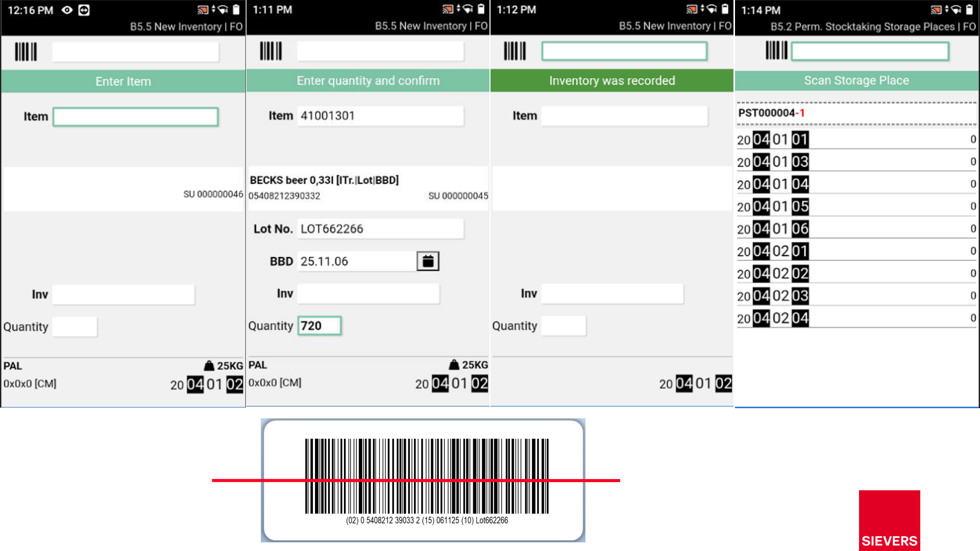
Task: Tap 25KG weight icon on 1:11 PM screen
Action: click(x=454, y=365)
